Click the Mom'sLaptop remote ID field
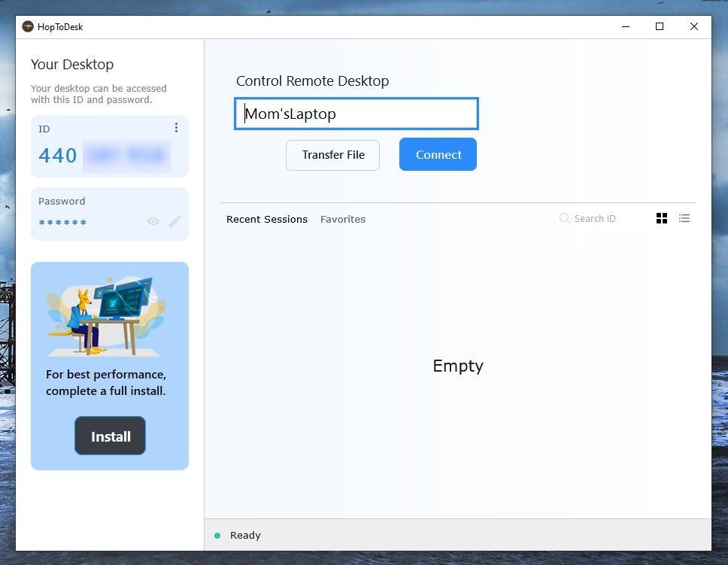 (356, 114)
